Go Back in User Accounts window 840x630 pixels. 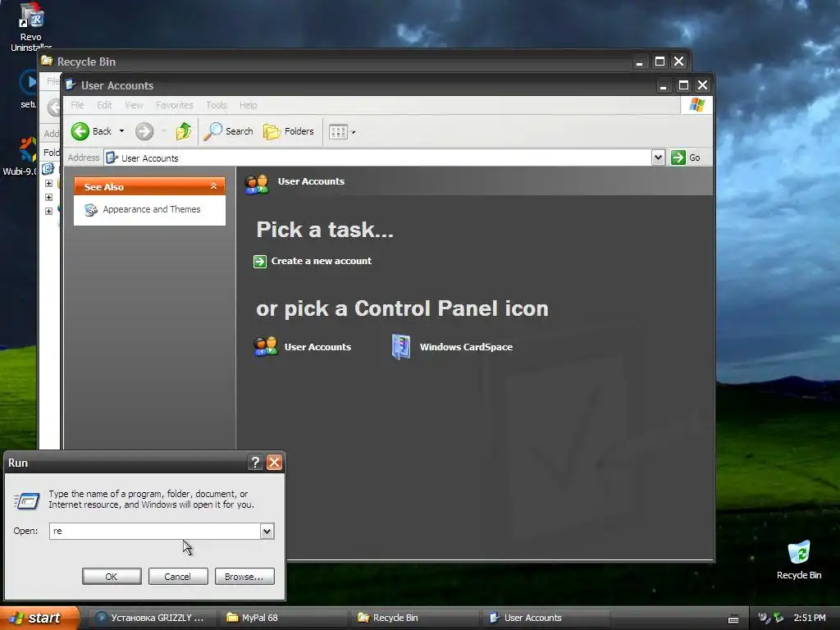[x=91, y=131]
